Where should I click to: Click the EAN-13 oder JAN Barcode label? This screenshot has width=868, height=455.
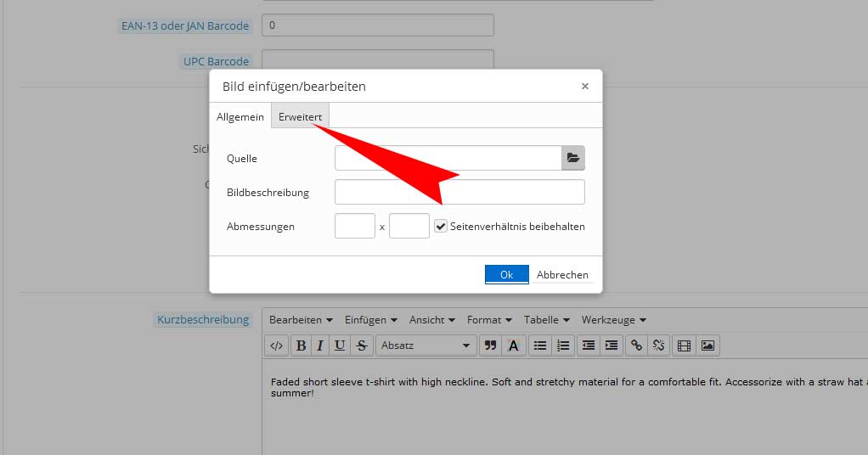185,26
